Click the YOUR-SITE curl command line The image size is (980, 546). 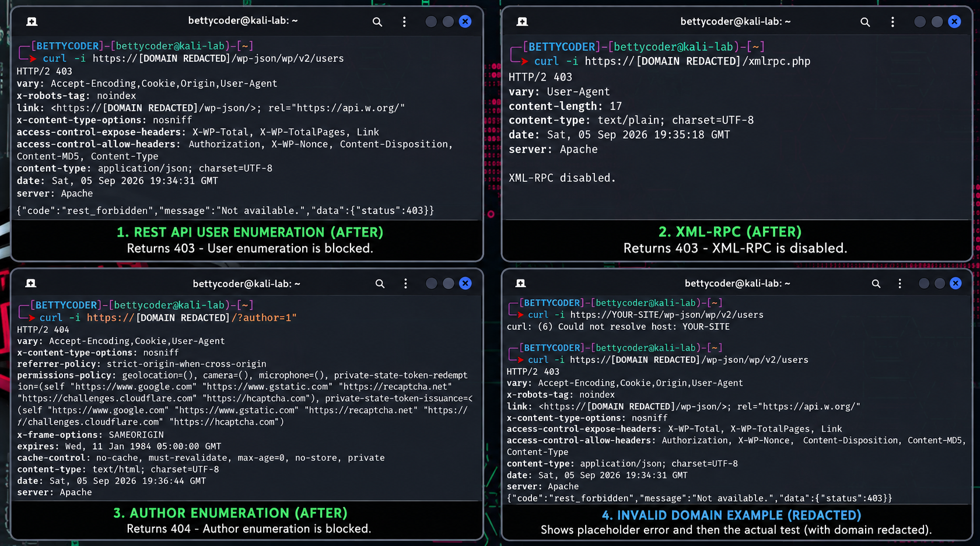coord(646,315)
